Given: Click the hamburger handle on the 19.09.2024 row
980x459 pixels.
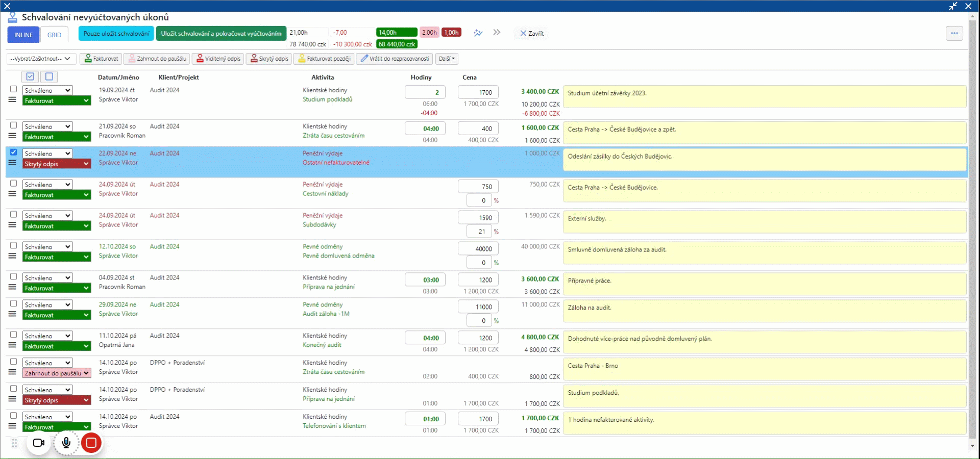Looking at the screenshot, I should point(13,99).
